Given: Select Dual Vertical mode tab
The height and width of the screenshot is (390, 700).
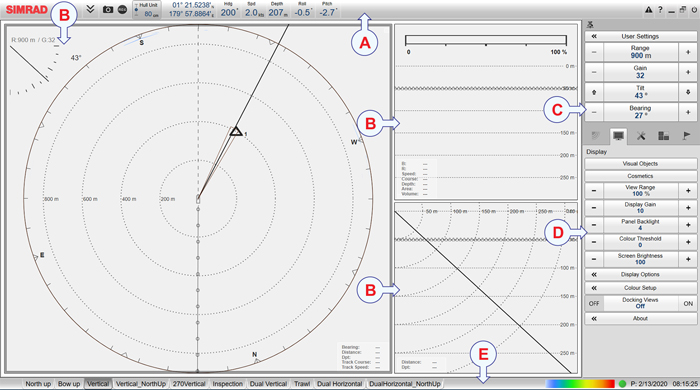Looking at the screenshot, I should (x=268, y=384).
